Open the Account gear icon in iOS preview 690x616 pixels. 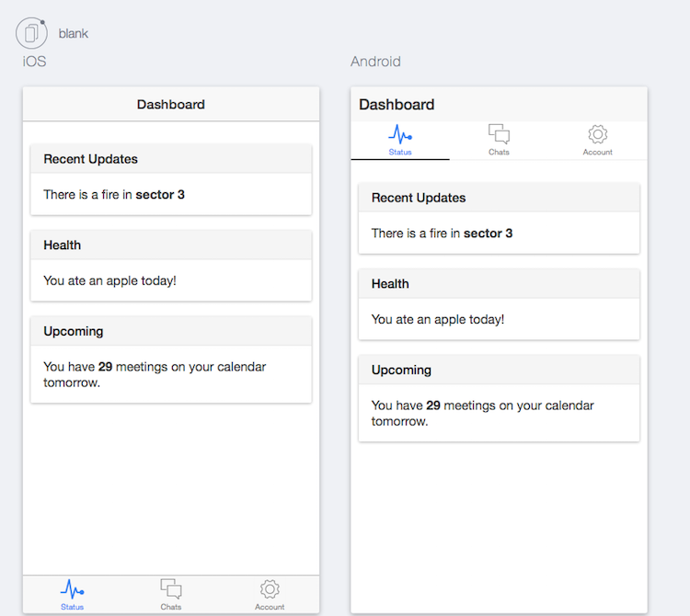point(270,589)
